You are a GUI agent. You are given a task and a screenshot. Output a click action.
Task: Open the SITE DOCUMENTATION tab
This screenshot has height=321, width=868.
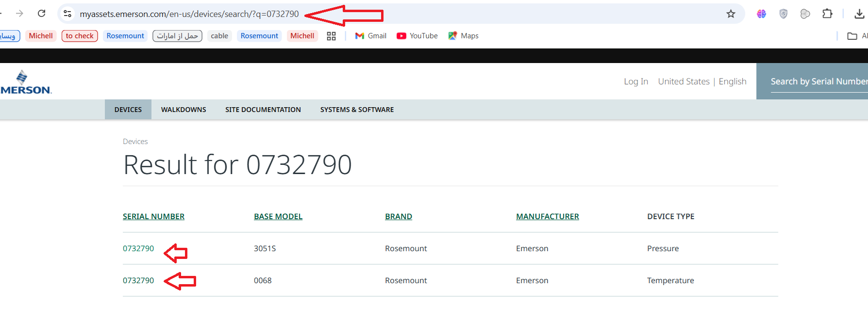(x=263, y=110)
